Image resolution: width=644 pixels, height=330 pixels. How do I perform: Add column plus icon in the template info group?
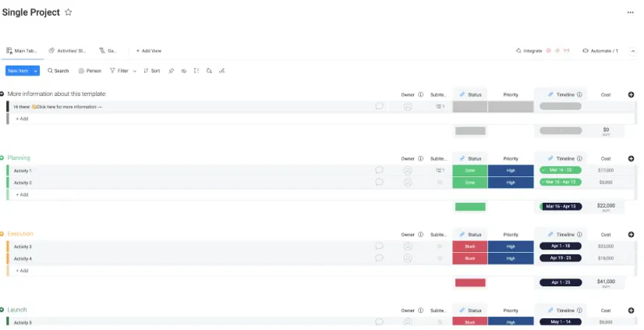[x=631, y=94]
